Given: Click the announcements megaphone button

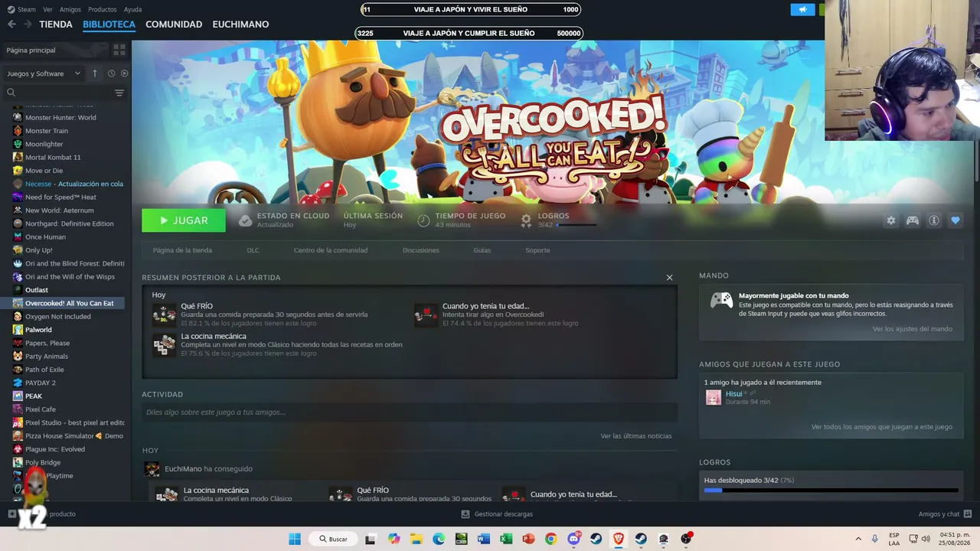Looking at the screenshot, I should (x=803, y=10).
